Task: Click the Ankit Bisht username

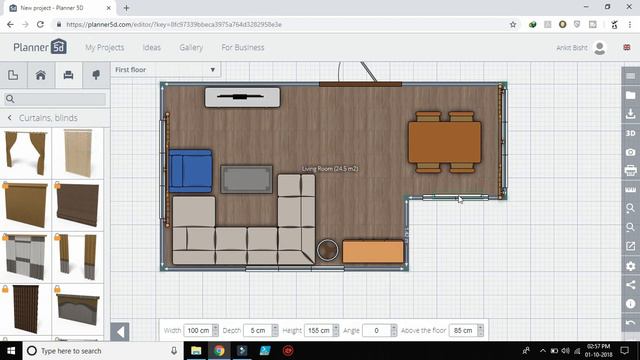Action: (x=572, y=48)
